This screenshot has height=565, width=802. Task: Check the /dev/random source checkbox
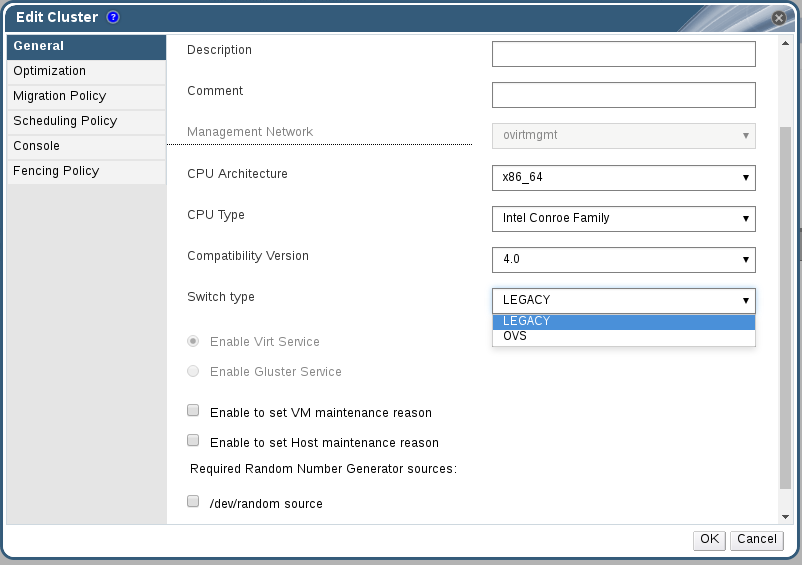coord(193,502)
